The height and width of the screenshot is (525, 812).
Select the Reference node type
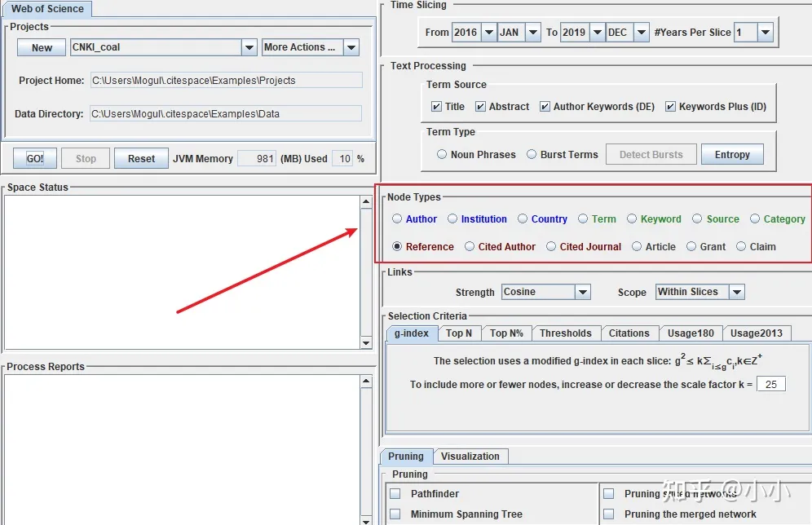[397, 246]
